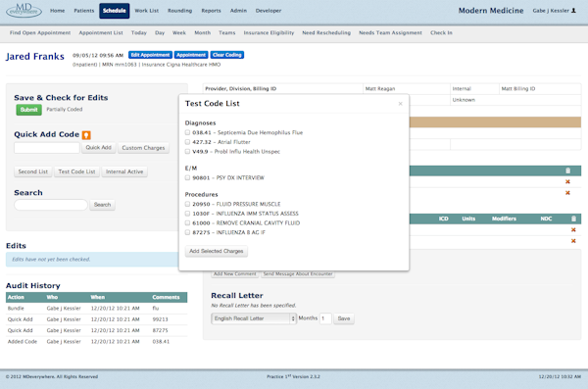Close the Test Code List dialog
Image resolution: width=588 pixels, height=389 pixels.
point(400,104)
